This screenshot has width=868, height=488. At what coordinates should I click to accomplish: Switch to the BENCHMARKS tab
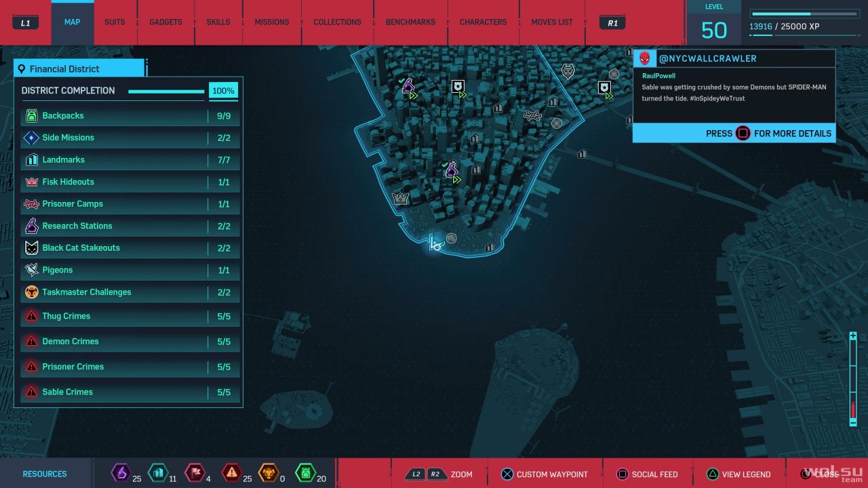(410, 22)
